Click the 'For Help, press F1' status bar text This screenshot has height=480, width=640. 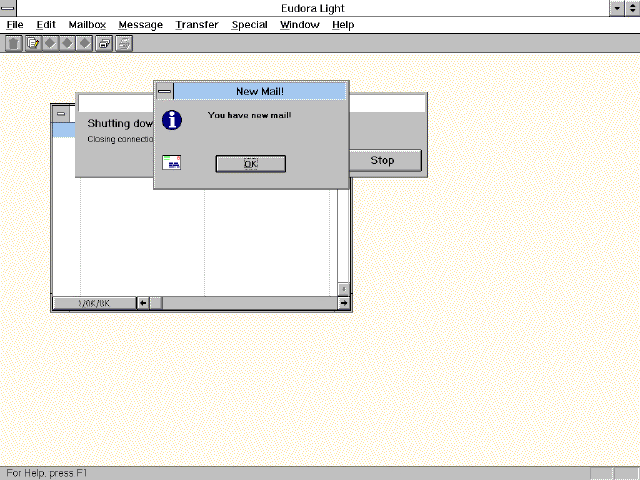tap(47, 473)
